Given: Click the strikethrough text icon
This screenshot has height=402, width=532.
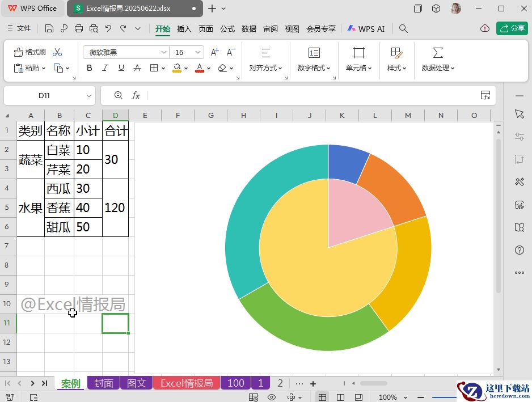Looking at the screenshot, I should 137,68.
